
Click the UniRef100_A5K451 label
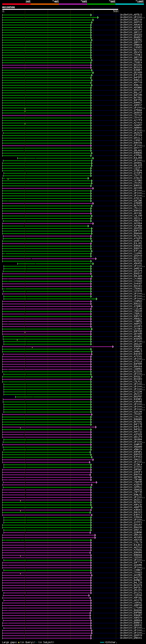pyautogui.click(x=131, y=263)
